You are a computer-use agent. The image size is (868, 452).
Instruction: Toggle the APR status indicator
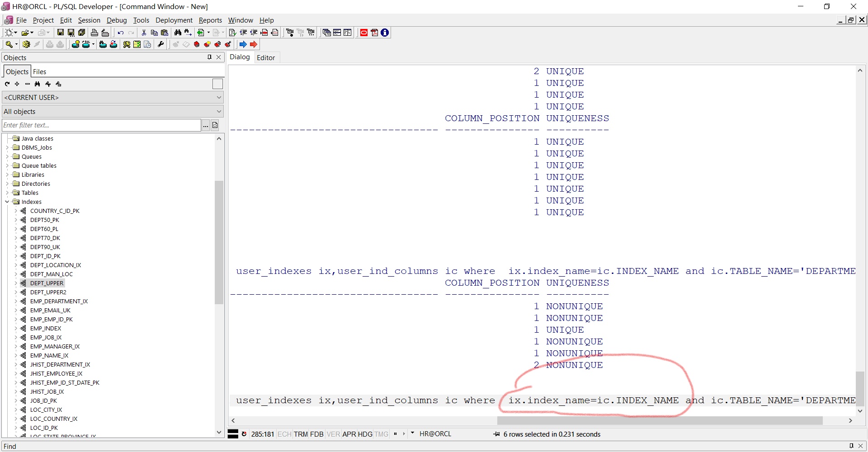click(x=349, y=434)
